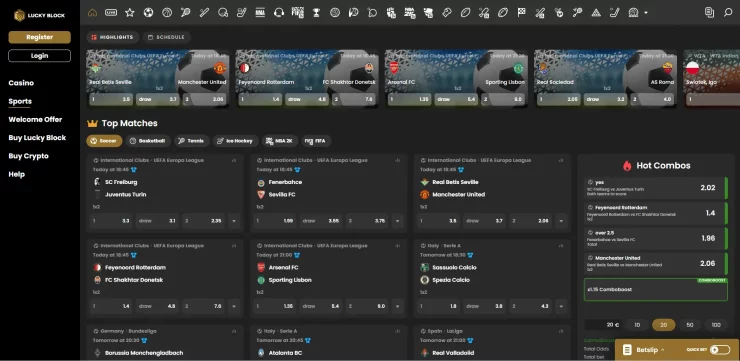Image resolution: width=740 pixels, height=361 pixels.
Task: Open Casino from the sidebar
Action: 21,83
